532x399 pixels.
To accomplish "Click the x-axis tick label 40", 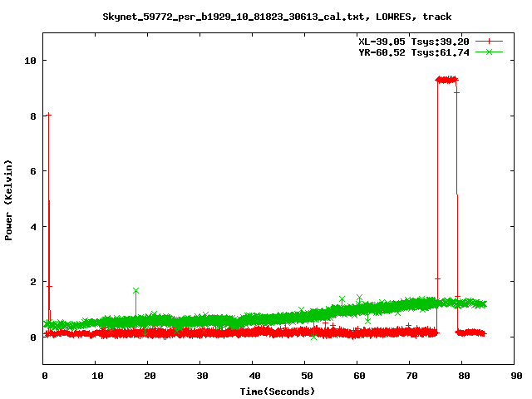I will 254,376.
